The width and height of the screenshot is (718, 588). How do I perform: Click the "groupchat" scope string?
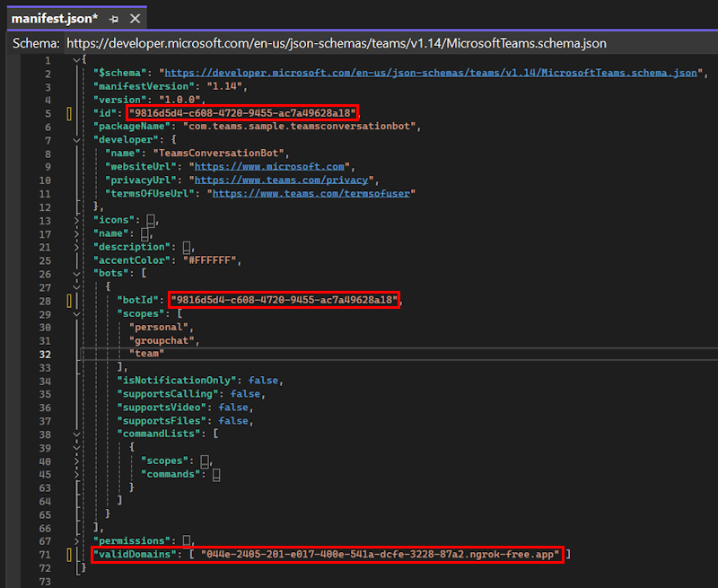pos(162,341)
